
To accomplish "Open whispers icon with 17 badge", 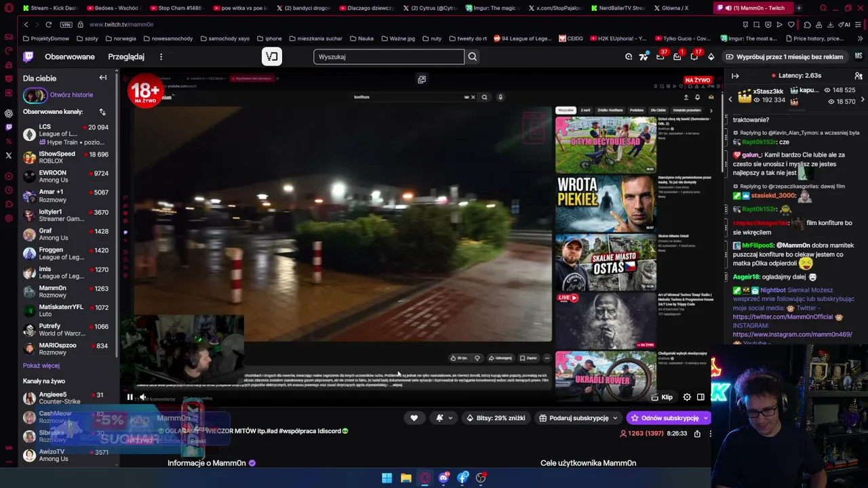I will pyautogui.click(x=694, y=57).
